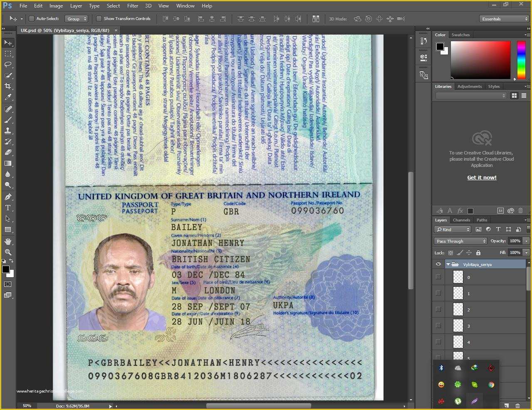
Task: Toggle Quick Mask mode
Action: pos(8,284)
